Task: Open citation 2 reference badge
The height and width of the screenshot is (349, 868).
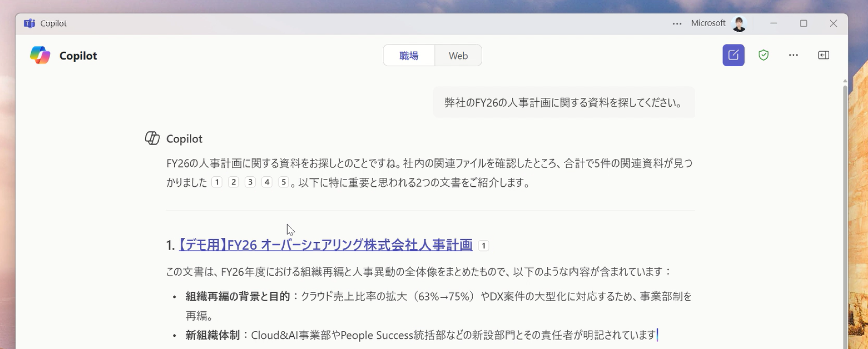Action: [x=233, y=182]
